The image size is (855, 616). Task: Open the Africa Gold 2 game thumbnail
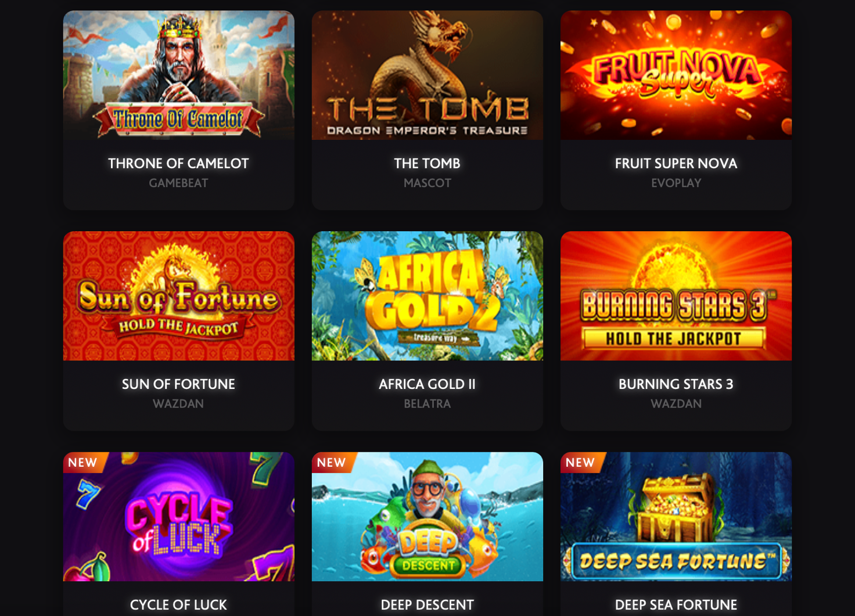pos(427,296)
